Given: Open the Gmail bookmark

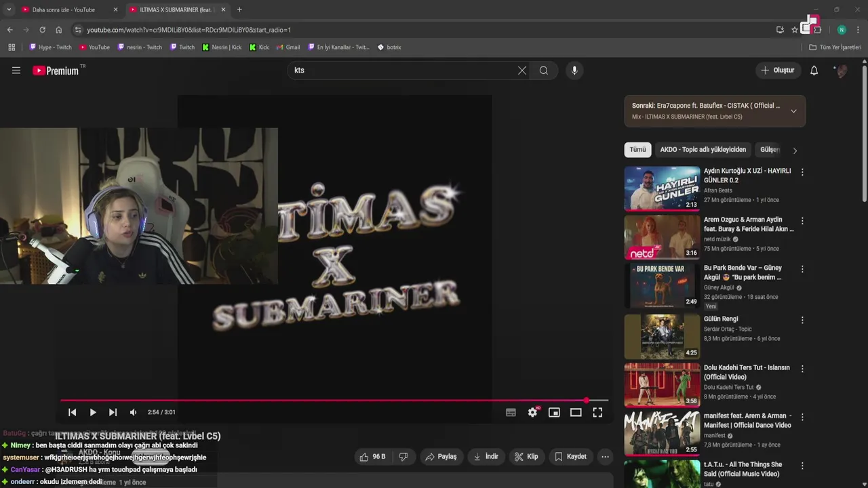Looking at the screenshot, I should [288, 47].
